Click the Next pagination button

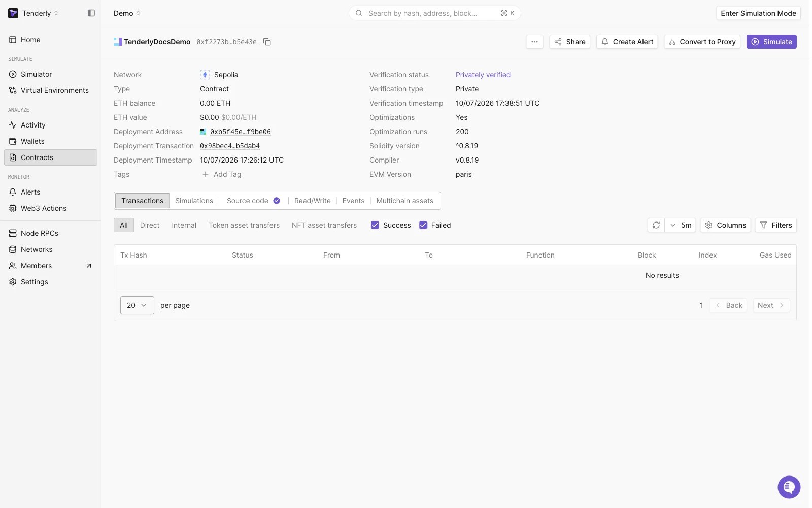click(771, 305)
